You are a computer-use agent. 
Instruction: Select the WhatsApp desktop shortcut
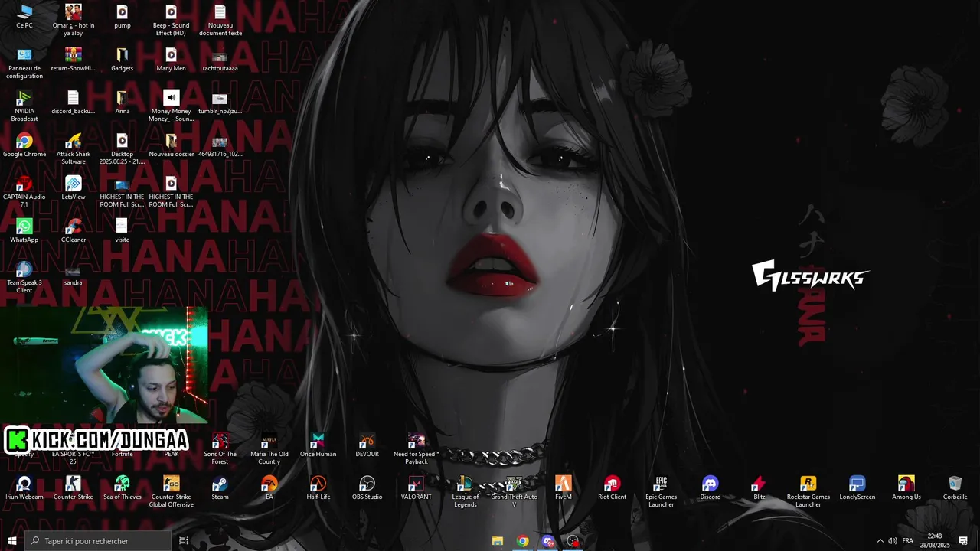(x=24, y=230)
